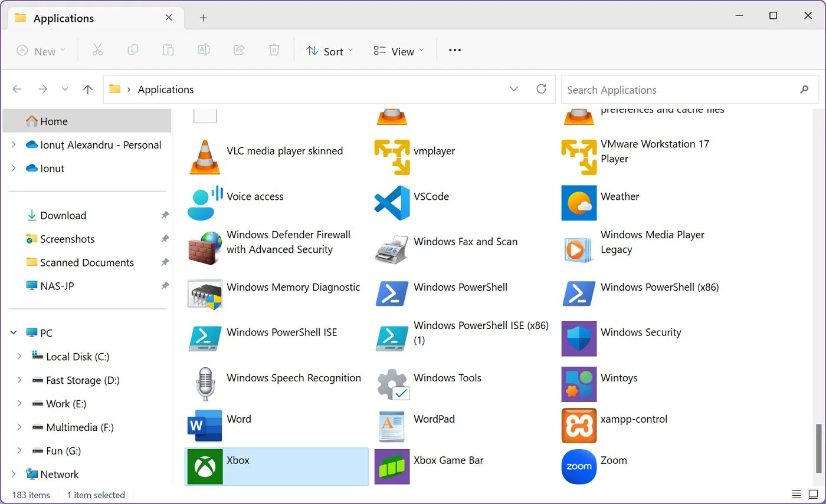Click the Paste clipboard toolbar icon

tap(168, 50)
